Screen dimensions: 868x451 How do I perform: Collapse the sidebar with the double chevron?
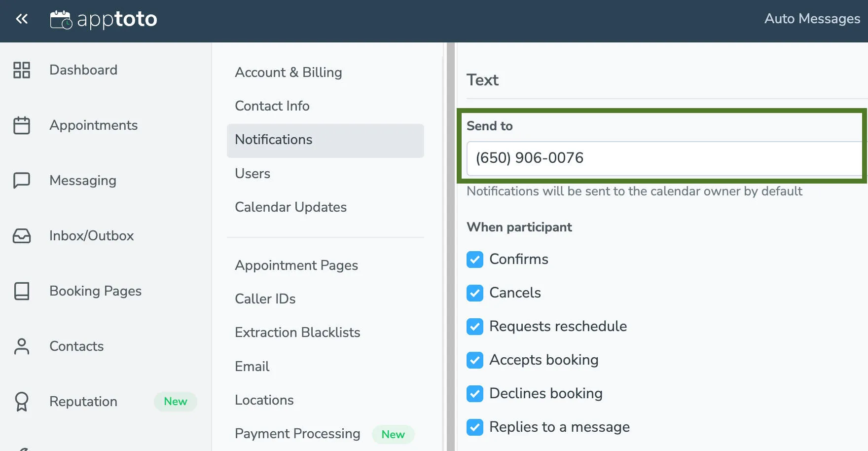click(22, 18)
